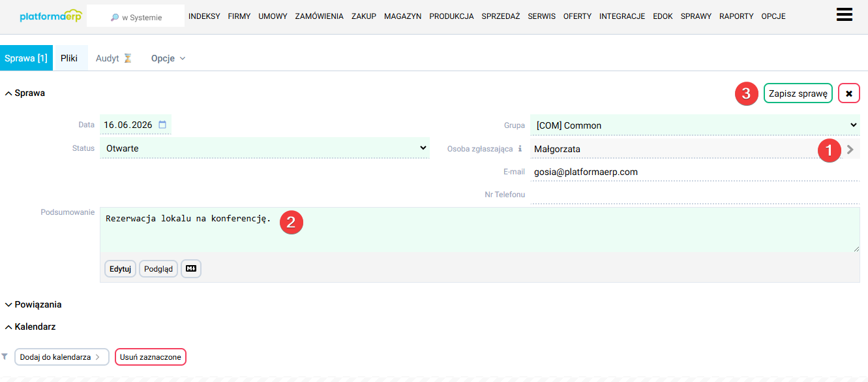Open the hamburger main menu
The width and height of the screenshot is (868, 382).
click(x=844, y=15)
